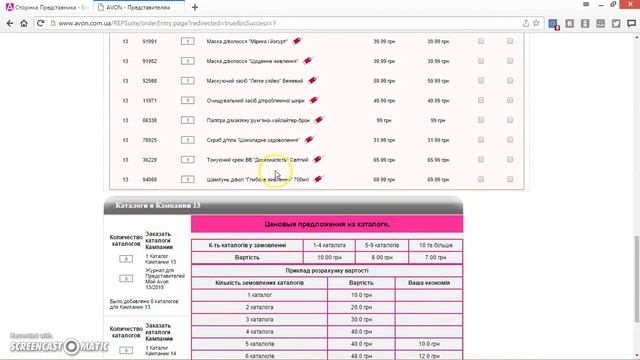Tick the left checkbox in row 91952
Screen dimensions: 640x360
[x=481, y=61]
